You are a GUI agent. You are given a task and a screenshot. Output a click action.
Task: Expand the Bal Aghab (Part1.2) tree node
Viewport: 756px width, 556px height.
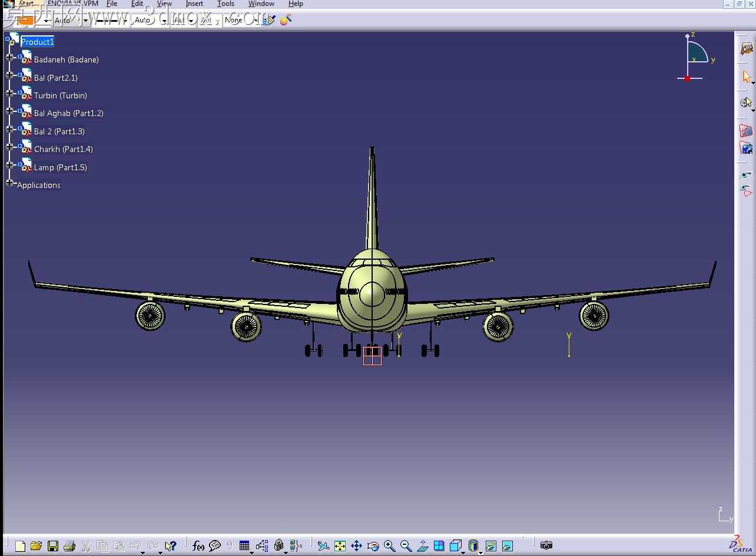click(x=9, y=111)
